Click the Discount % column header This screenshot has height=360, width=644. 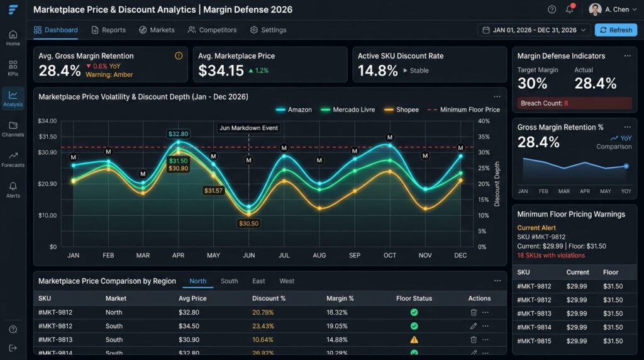click(x=269, y=298)
